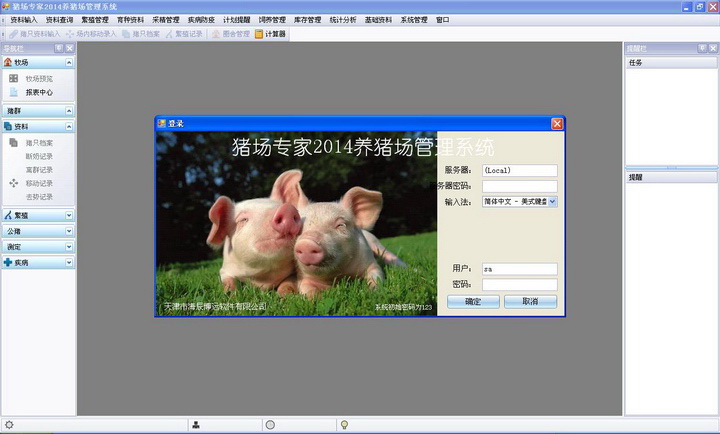Collapse the 牧场 sidebar section
The image size is (720, 434).
click(69, 62)
